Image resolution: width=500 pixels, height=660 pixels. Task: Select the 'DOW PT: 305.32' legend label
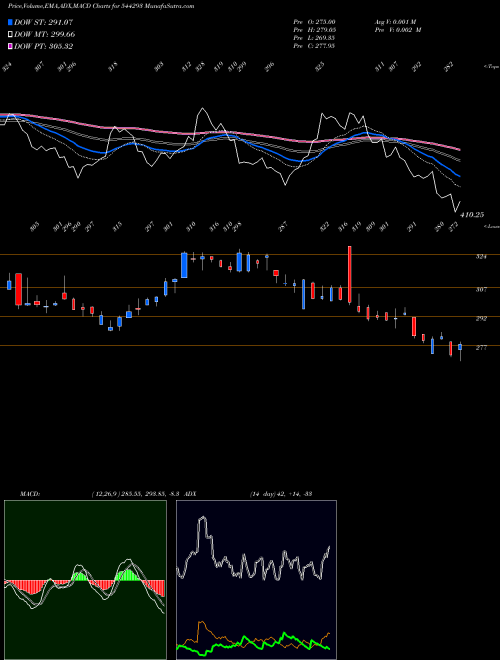click(44, 46)
